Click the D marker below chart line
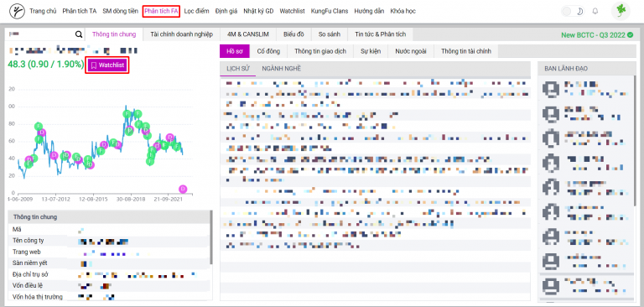The height and width of the screenshot is (307, 644). click(x=183, y=189)
